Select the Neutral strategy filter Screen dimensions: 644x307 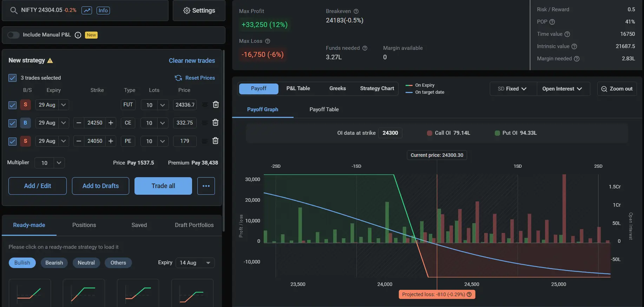pyautogui.click(x=86, y=263)
